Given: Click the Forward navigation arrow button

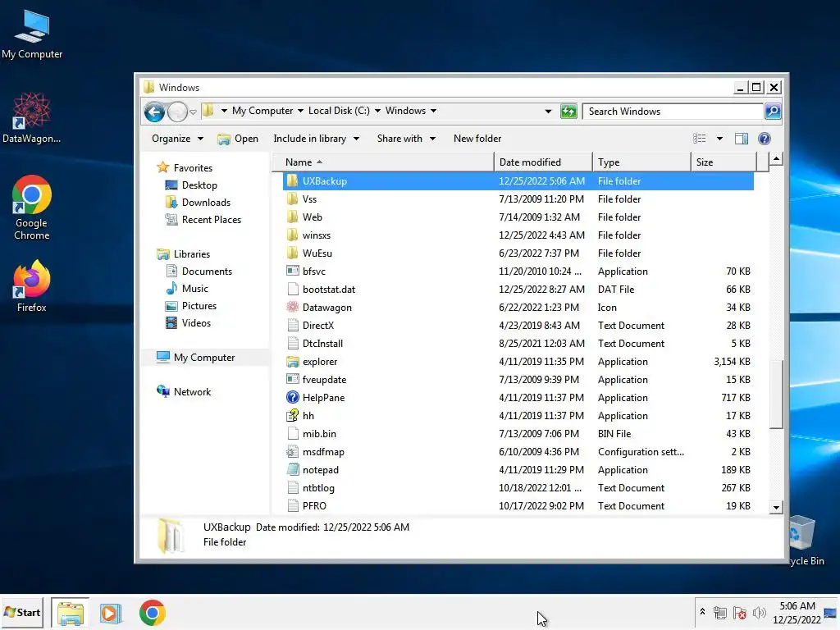Looking at the screenshot, I should pyautogui.click(x=177, y=112).
